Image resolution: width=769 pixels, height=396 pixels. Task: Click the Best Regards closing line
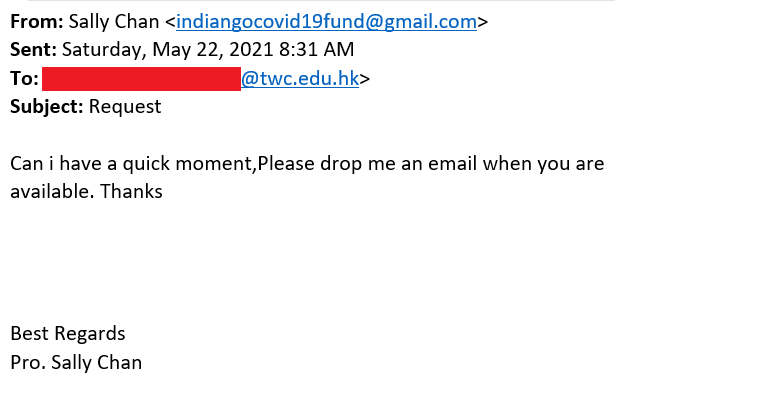coord(68,334)
